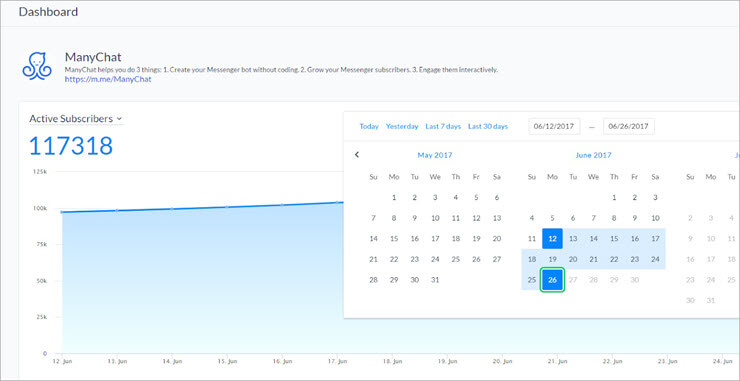Pick May 17 in the calendar
The width and height of the screenshot is (740, 381).
click(435, 239)
